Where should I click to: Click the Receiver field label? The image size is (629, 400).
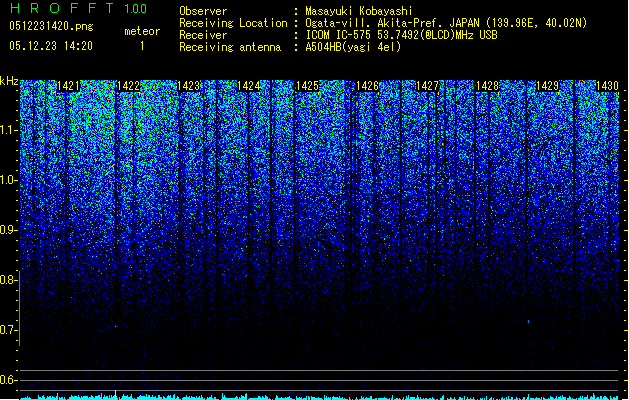(203, 35)
